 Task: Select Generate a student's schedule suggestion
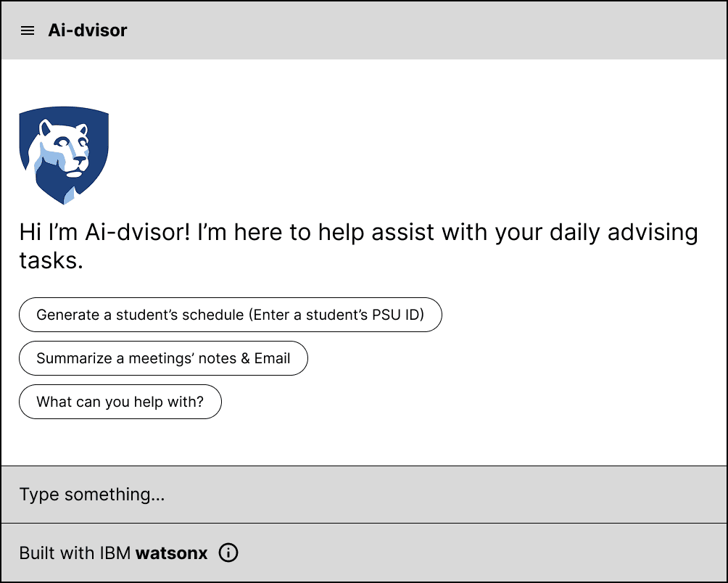coord(230,315)
